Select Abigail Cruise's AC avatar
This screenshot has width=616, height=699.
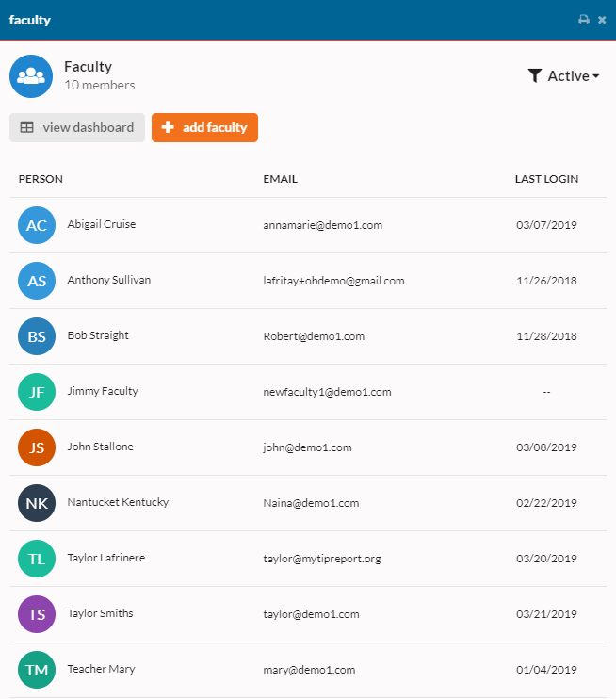pos(37,225)
